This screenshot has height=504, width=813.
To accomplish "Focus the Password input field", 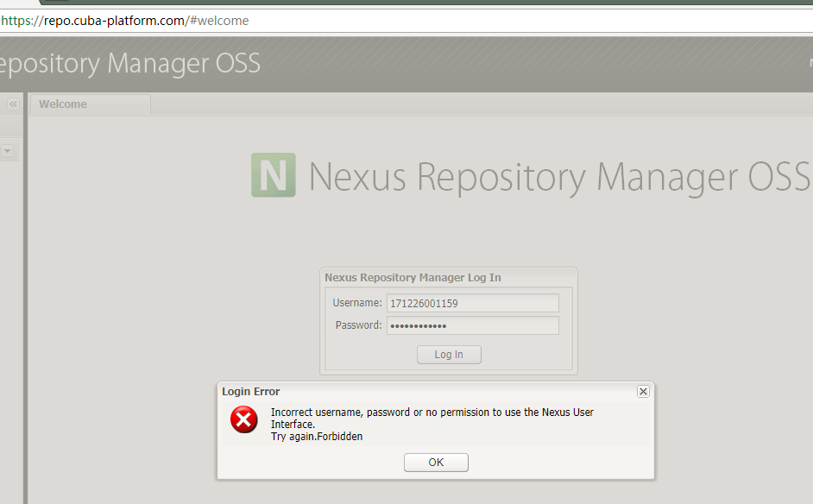I will 473,325.
